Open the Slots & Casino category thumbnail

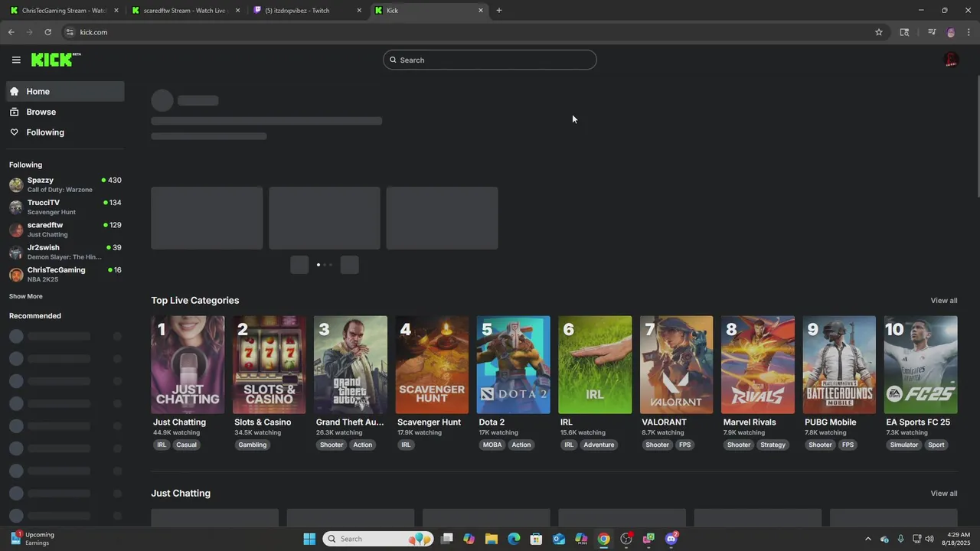(269, 365)
